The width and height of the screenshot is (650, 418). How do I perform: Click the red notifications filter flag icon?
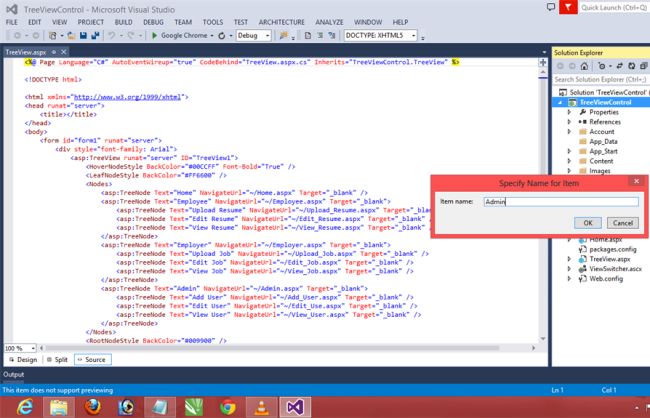(x=568, y=7)
